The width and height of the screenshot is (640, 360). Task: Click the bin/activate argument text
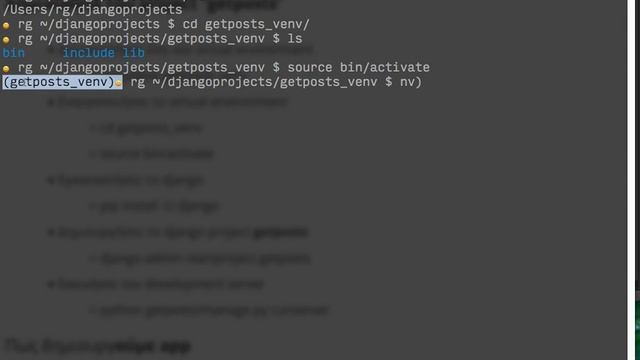384,67
